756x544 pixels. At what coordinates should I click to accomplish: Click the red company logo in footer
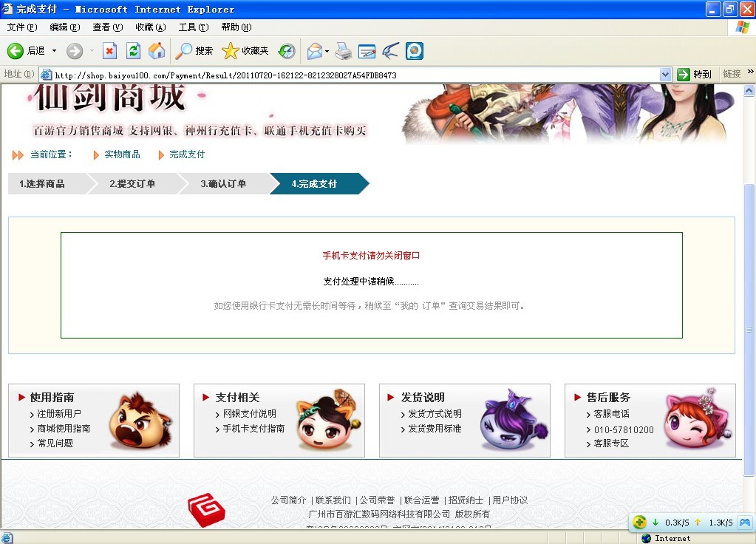(206, 510)
